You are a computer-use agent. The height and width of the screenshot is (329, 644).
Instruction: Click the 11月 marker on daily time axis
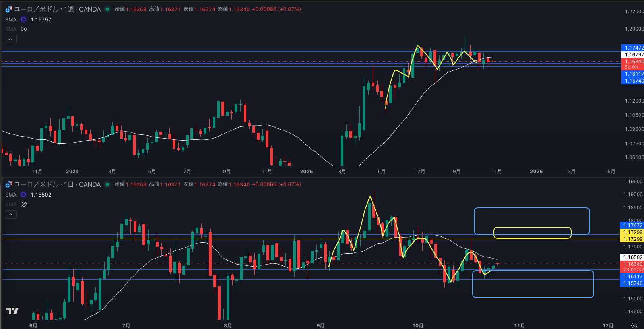point(519,325)
